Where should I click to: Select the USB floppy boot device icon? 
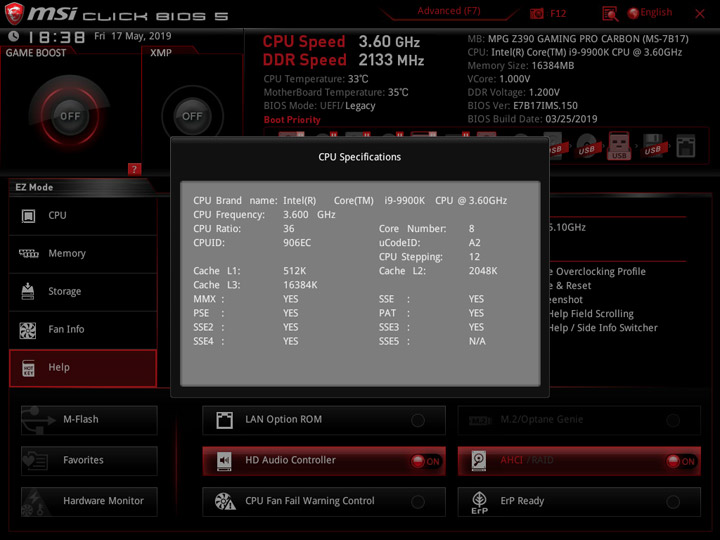coord(652,146)
